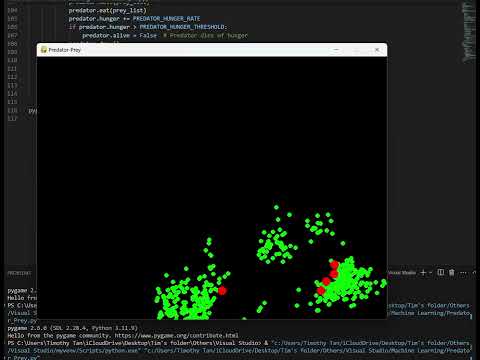Viewport: 480px width, 360px height.
Task: Click terminal line 'pygame 2.5.0 (SDL 2.28.4, Python 3.11.9)'
Action: tap(72, 328)
